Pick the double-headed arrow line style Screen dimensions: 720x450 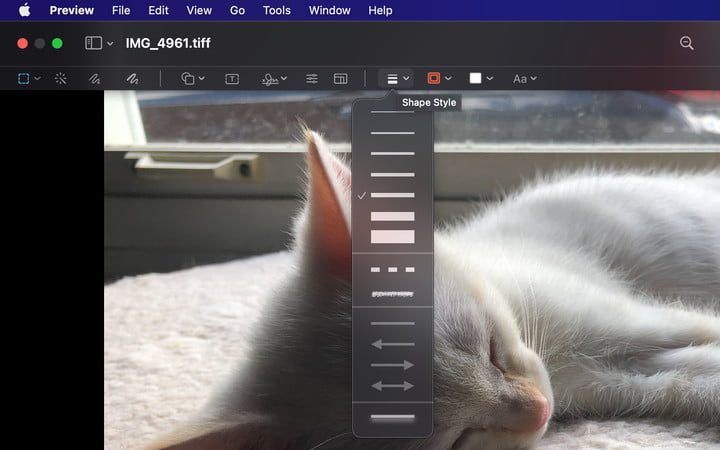[x=392, y=385]
